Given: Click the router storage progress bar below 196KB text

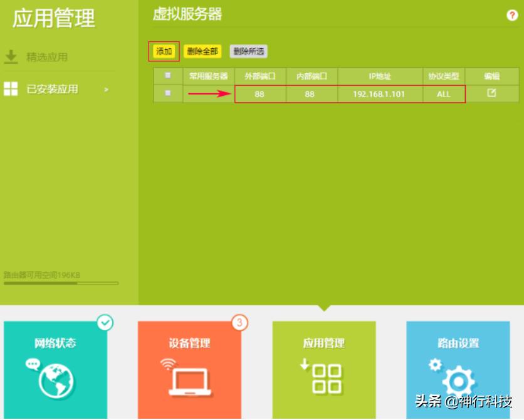Looking at the screenshot, I should (61, 282).
